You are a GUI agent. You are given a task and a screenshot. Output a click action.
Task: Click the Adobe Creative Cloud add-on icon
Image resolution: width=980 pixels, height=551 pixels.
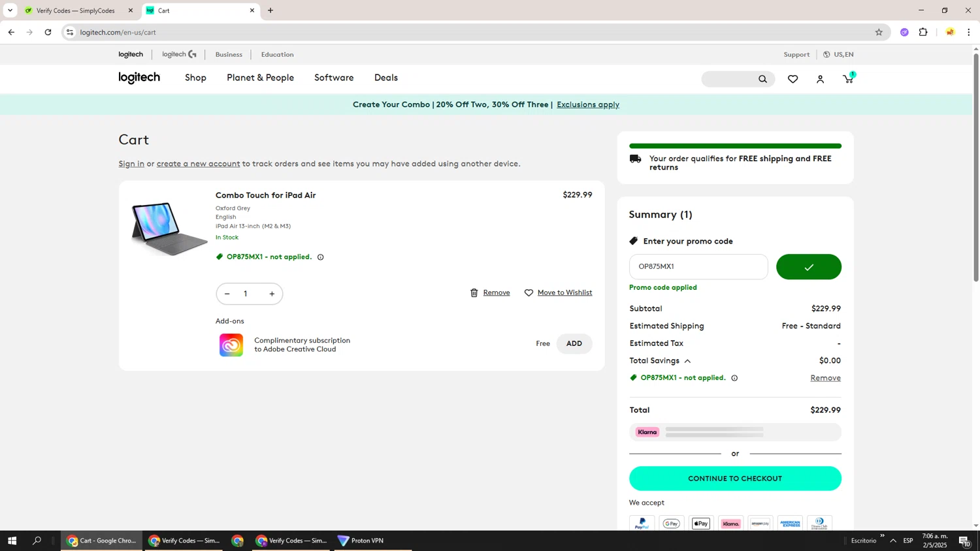231,345
